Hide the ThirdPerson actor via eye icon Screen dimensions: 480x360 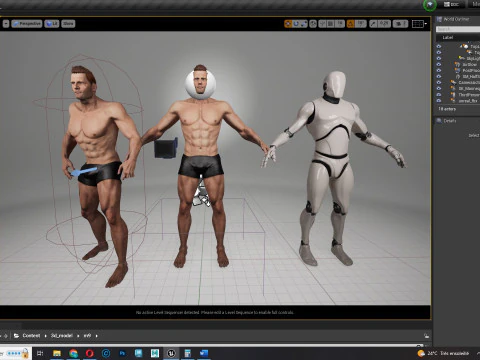coord(439,95)
